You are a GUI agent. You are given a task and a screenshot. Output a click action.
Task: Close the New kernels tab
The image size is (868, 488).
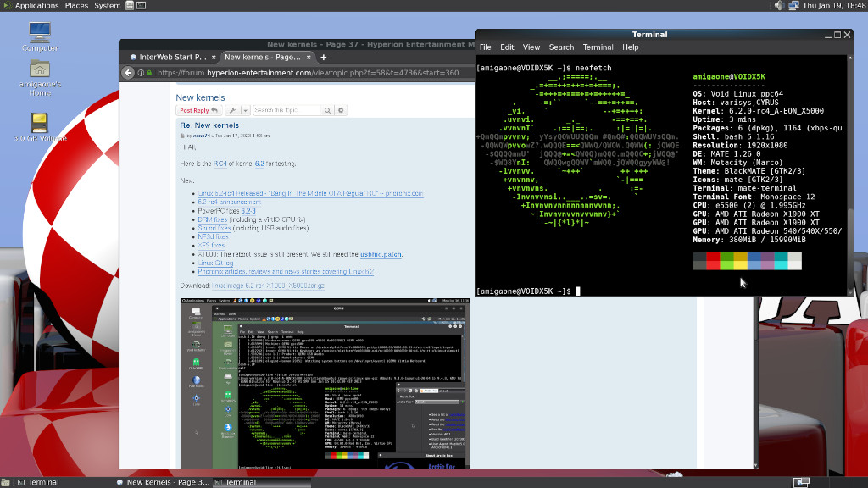(309, 57)
